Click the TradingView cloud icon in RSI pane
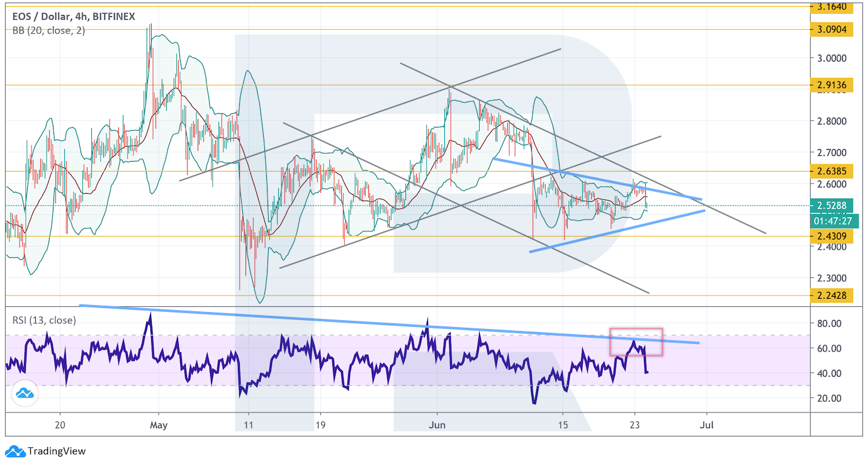Image resolution: width=868 pixels, height=466 pixels. point(25,394)
